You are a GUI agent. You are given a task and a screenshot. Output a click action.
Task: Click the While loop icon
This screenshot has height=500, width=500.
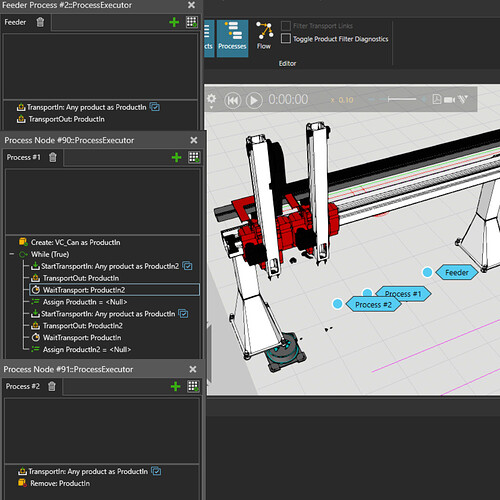pyautogui.click(x=23, y=255)
